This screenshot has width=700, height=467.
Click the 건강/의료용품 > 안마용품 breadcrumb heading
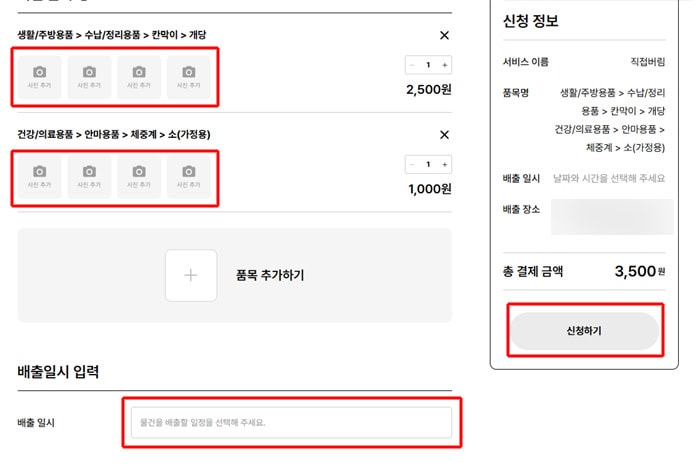pyautogui.click(x=114, y=134)
